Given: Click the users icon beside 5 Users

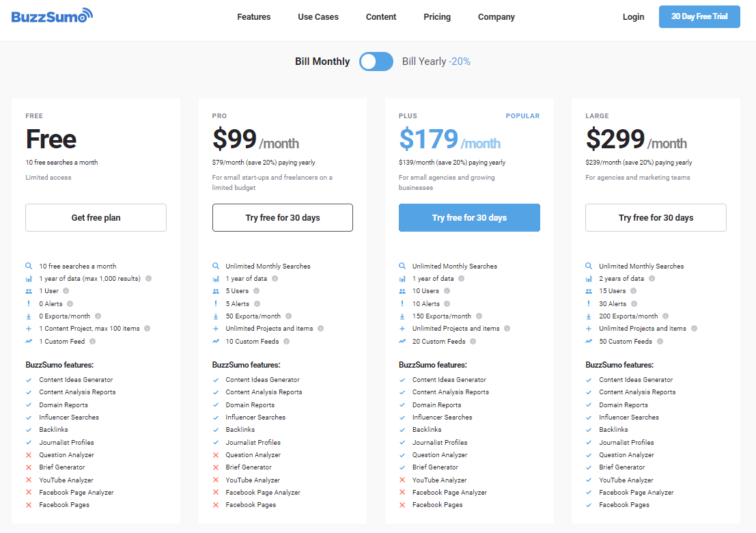Looking at the screenshot, I should 216,291.
